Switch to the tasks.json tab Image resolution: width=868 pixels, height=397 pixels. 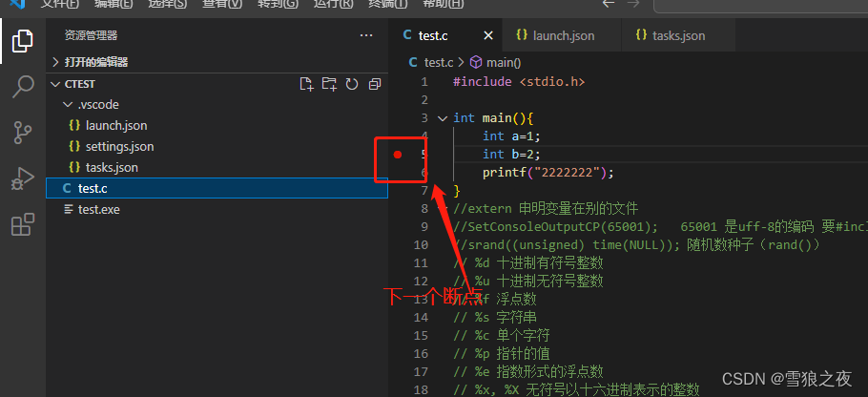coord(678,35)
